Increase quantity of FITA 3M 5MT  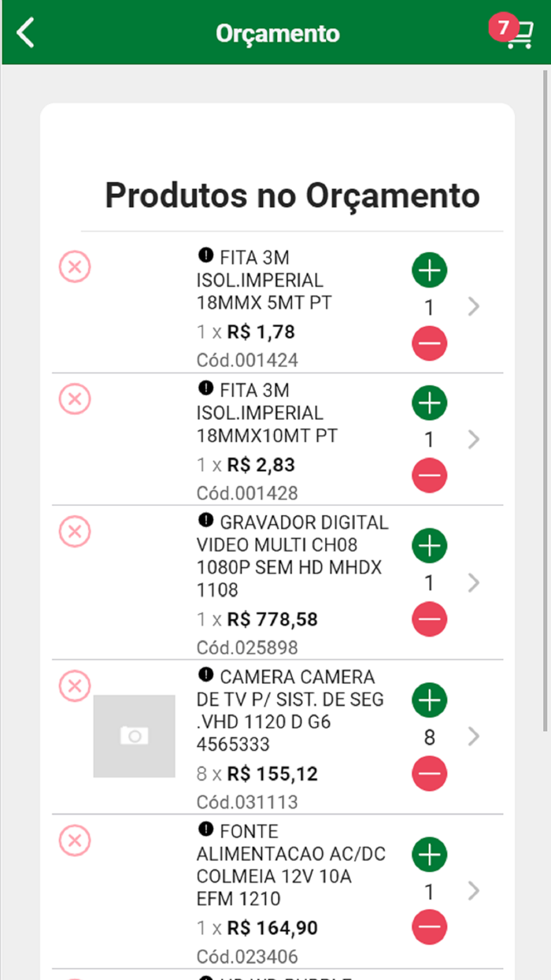pos(429,270)
